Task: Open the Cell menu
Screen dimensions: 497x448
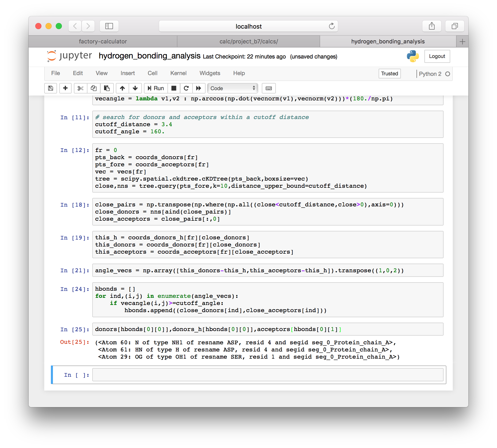Action: point(152,73)
